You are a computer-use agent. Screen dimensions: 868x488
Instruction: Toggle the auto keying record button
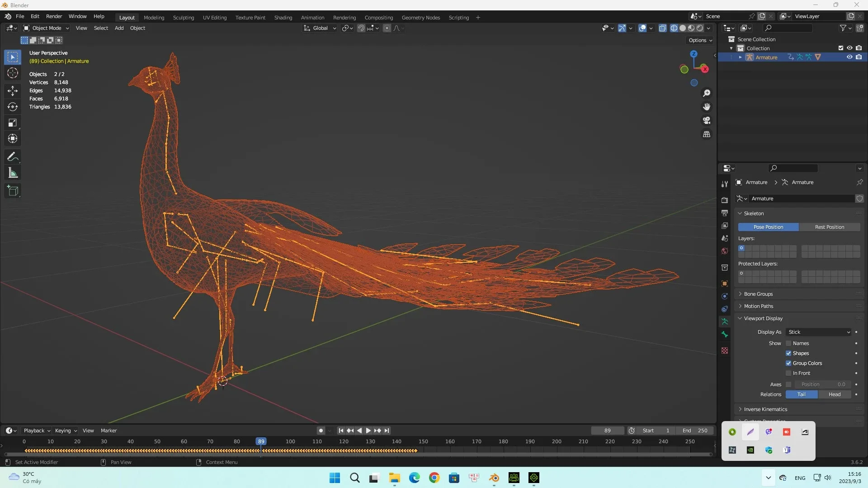(321, 431)
